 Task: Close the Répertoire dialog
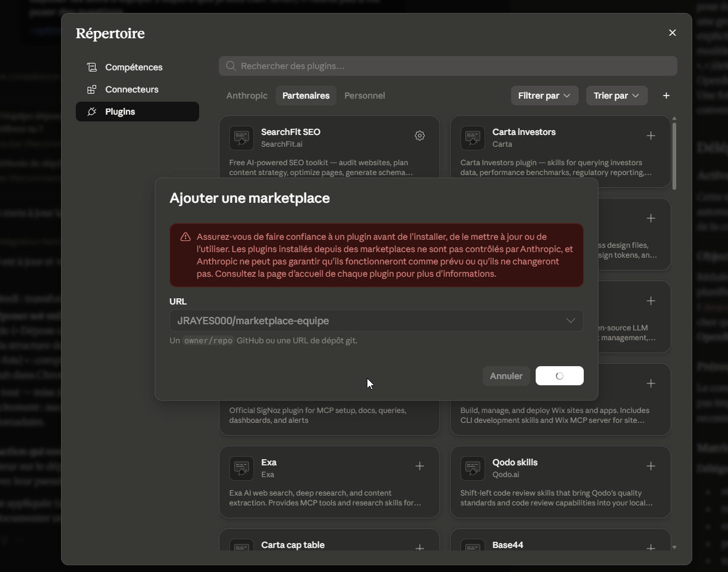pos(672,33)
